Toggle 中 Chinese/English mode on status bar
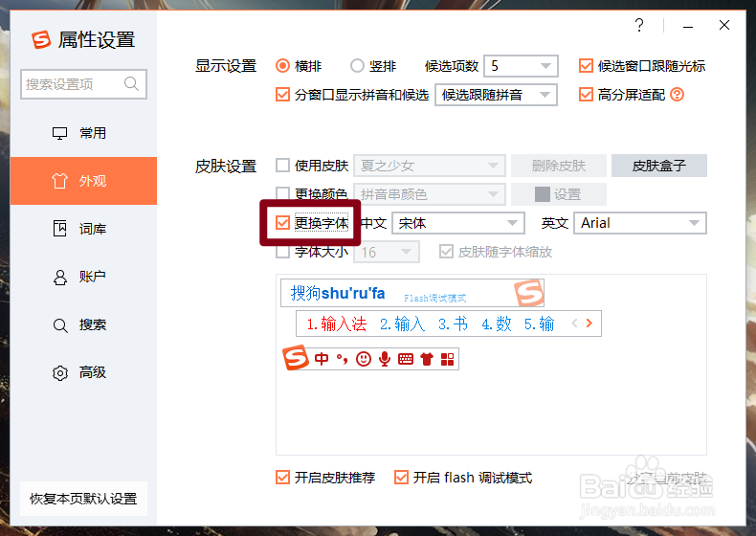Image resolution: width=756 pixels, height=536 pixels. (322, 359)
